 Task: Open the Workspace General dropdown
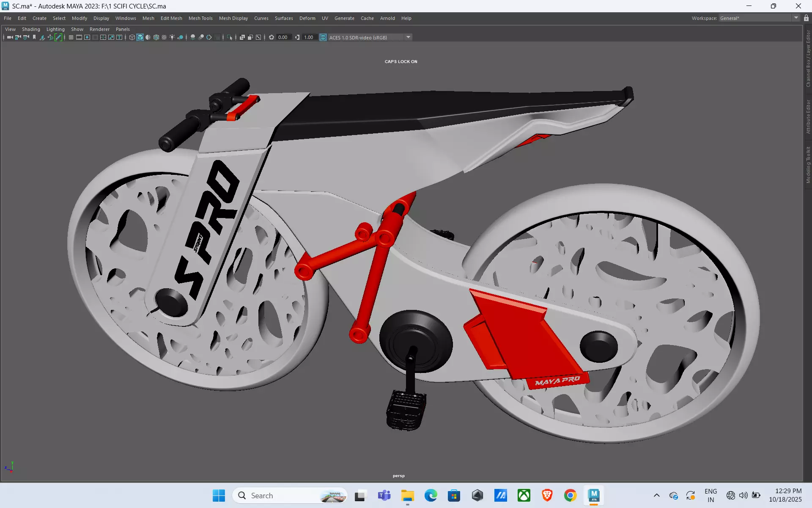tap(759, 18)
